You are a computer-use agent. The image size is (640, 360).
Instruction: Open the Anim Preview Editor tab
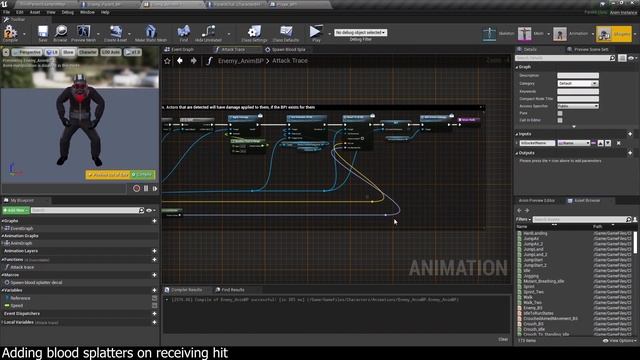(536, 200)
